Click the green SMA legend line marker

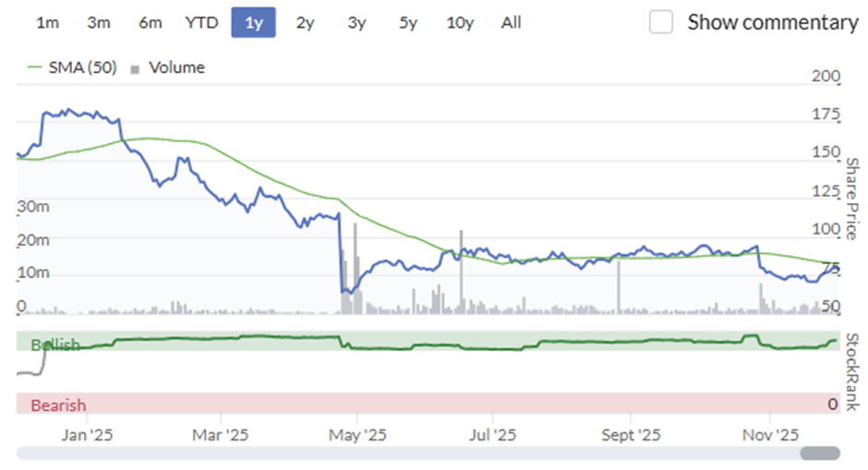pos(34,67)
